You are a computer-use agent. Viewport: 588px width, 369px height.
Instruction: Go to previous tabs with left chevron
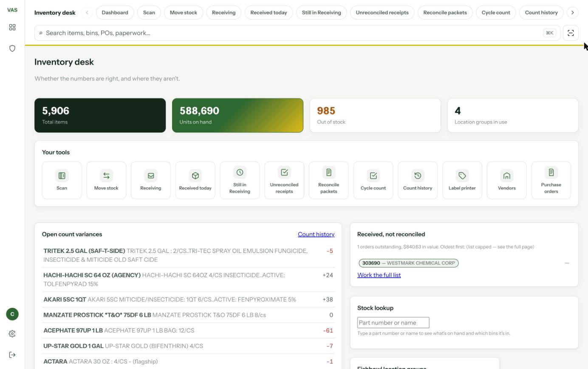87,12
